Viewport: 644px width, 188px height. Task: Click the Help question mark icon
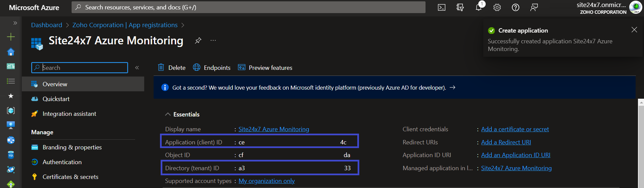pyautogui.click(x=515, y=7)
